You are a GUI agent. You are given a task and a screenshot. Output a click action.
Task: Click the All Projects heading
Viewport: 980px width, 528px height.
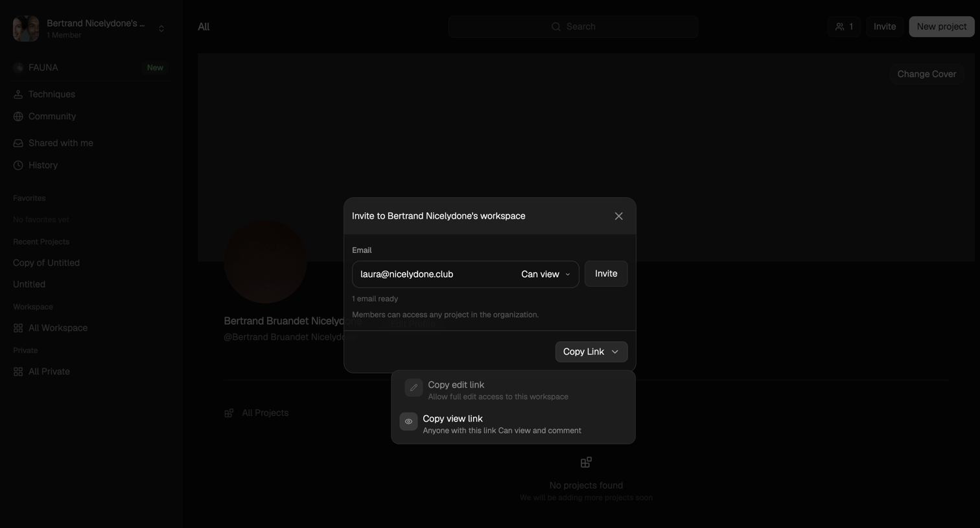point(265,413)
